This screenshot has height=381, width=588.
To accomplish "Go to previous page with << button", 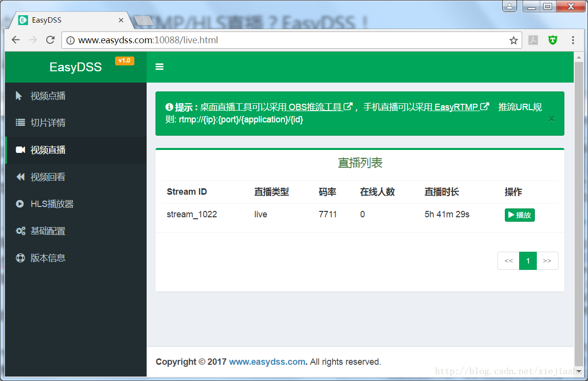I will [x=508, y=261].
